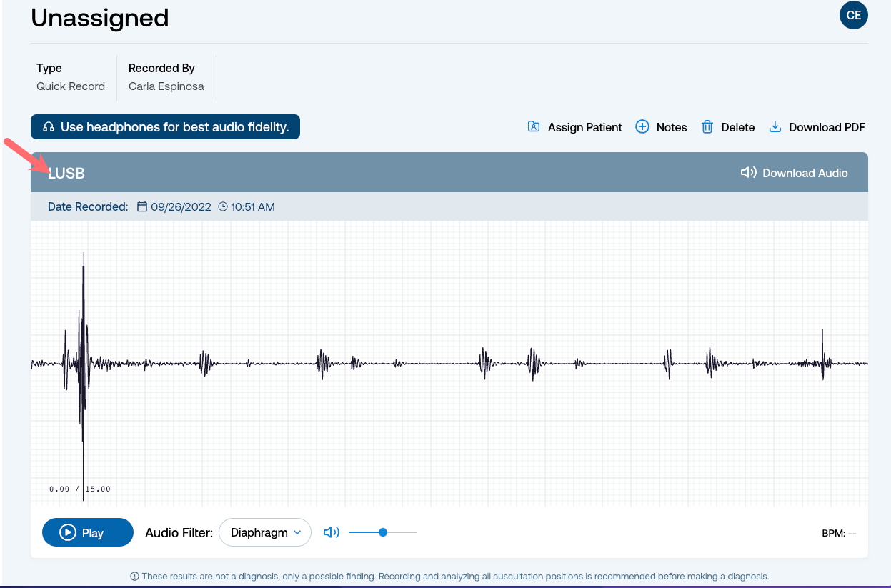Screen dimensions: 891x588
Task: Open the Audio Filter Diaphragm dropdown
Action: click(265, 532)
